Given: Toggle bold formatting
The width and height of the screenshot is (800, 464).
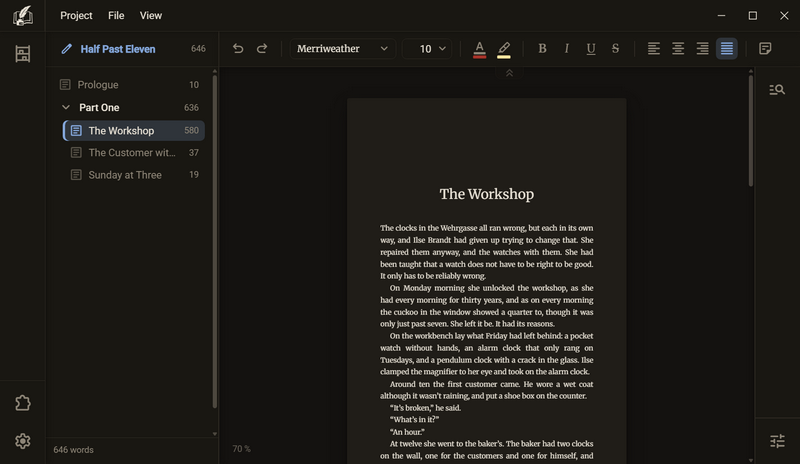Looking at the screenshot, I should [x=542, y=48].
